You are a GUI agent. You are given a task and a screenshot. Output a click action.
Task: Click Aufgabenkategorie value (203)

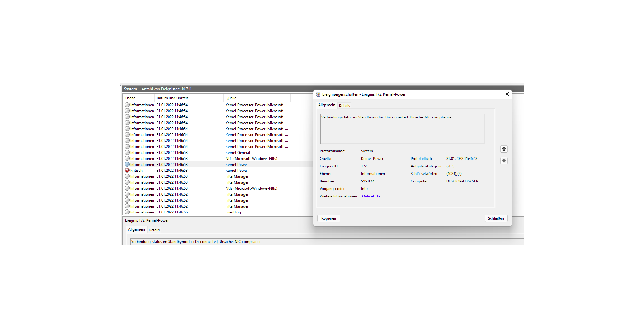click(450, 166)
